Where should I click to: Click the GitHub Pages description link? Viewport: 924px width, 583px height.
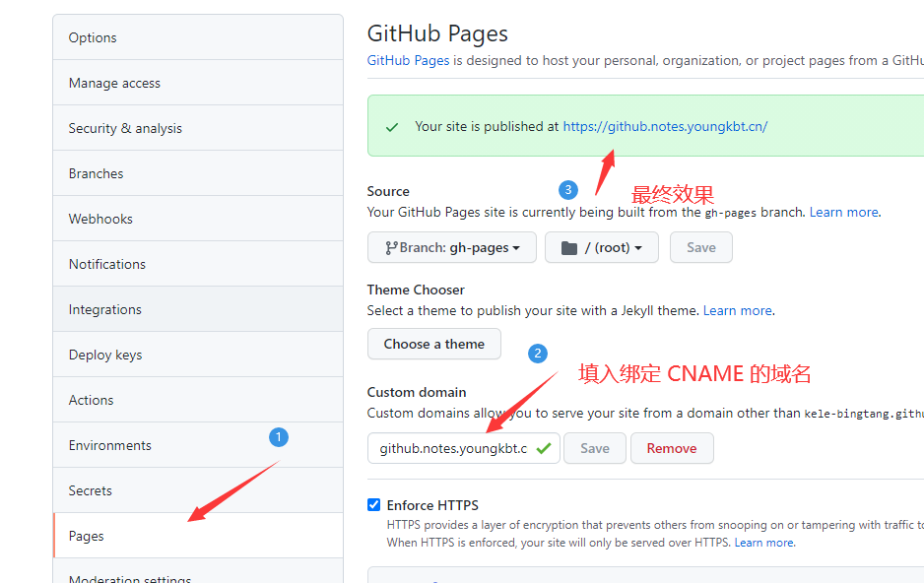[408, 61]
